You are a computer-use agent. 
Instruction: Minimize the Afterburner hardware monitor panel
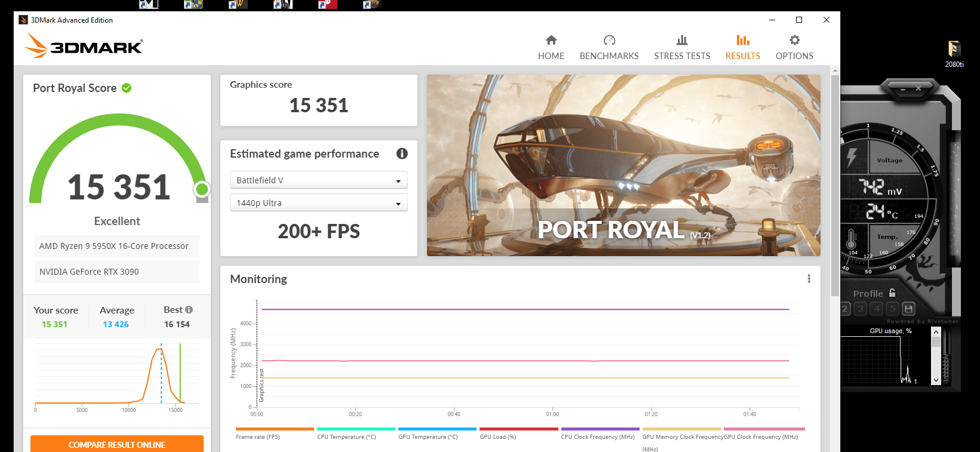tap(903, 89)
